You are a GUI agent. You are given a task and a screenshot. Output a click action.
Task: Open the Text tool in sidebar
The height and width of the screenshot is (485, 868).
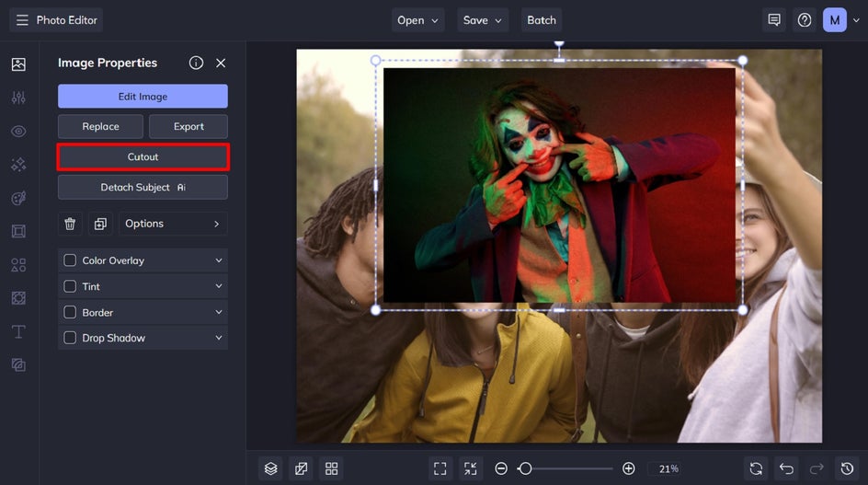coord(18,331)
